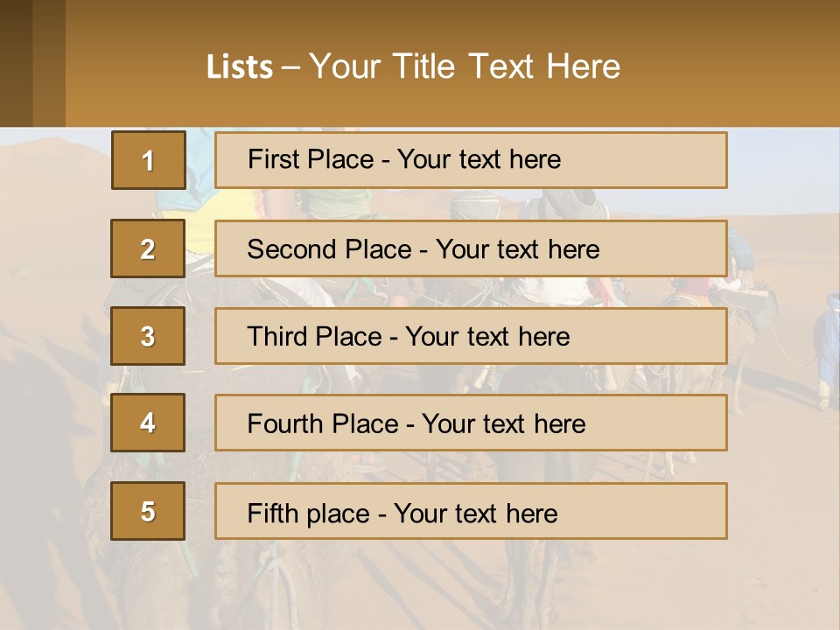Click the lighter brown stripe beside the dark one
This screenshot has width=840, height=630.
(49, 63)
